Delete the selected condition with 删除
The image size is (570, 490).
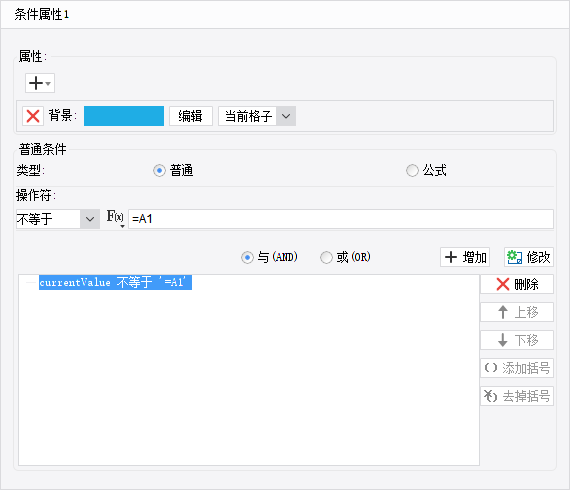(x=517, y=284)
